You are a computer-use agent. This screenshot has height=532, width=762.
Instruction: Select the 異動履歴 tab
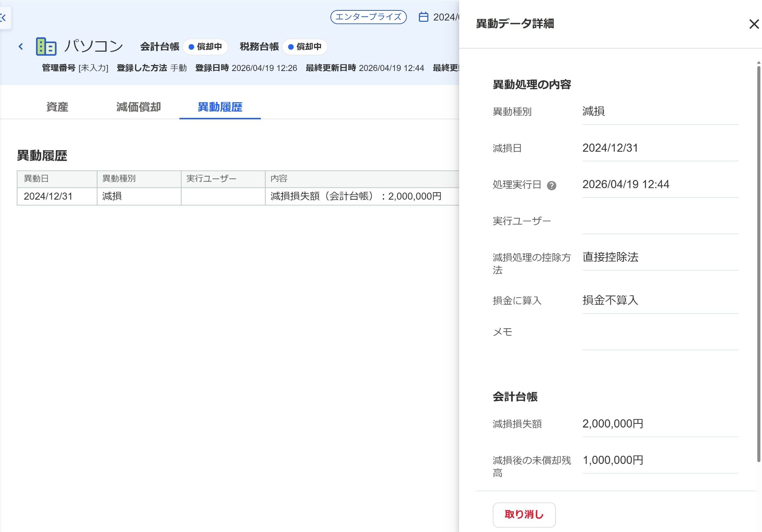[x=220, y=107]
